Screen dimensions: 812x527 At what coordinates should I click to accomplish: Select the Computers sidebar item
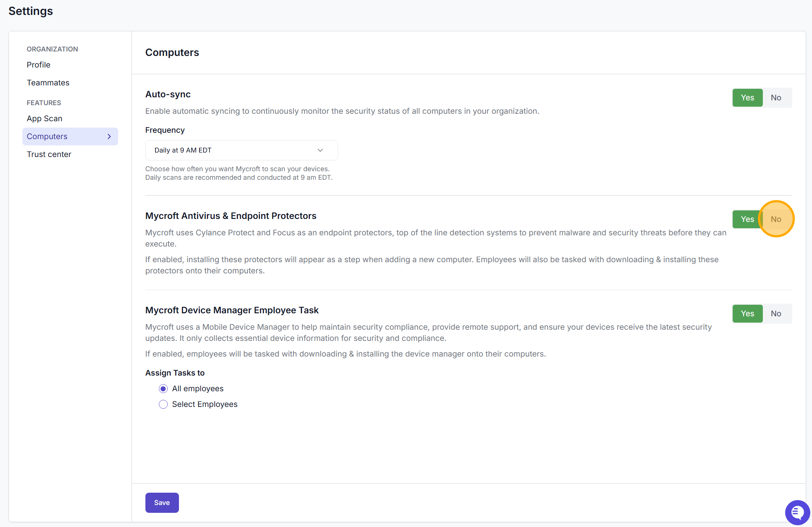point(70,137)
